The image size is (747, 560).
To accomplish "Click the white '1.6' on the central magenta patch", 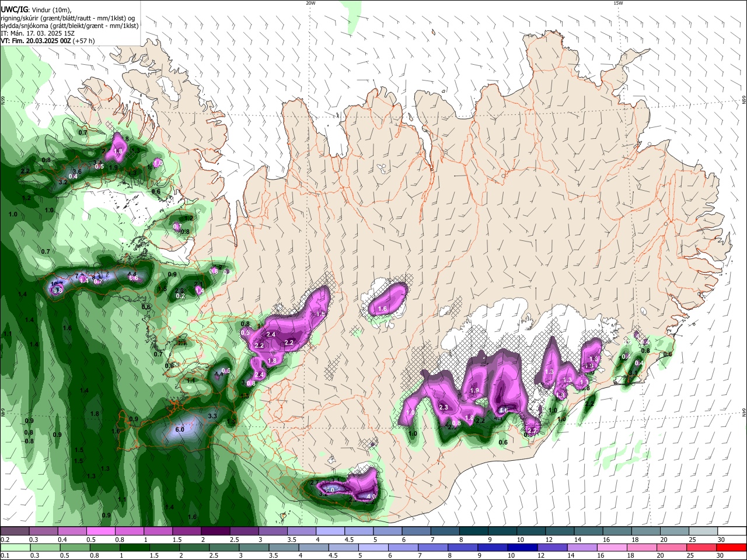I will tap(383, 309).
